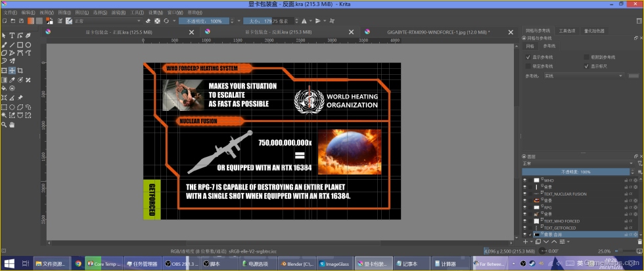Select the Gradient tool
This screenshot has height=271, width=644.
pos(4,80)
